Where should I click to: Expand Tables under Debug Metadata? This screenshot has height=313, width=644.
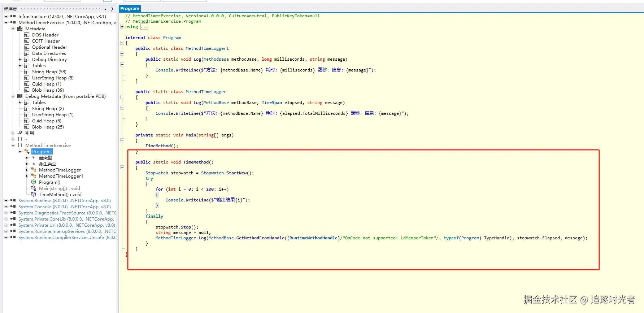click(19, 102)
